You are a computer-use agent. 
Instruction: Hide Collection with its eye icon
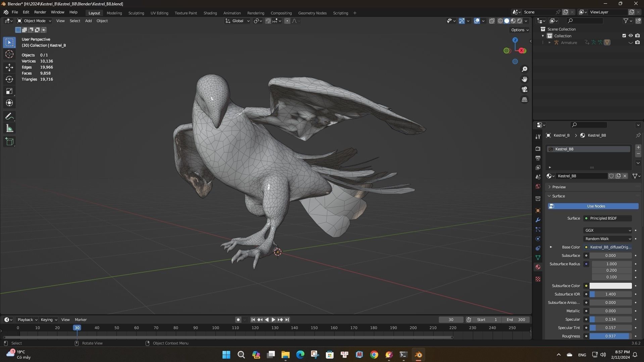[631, 36]
